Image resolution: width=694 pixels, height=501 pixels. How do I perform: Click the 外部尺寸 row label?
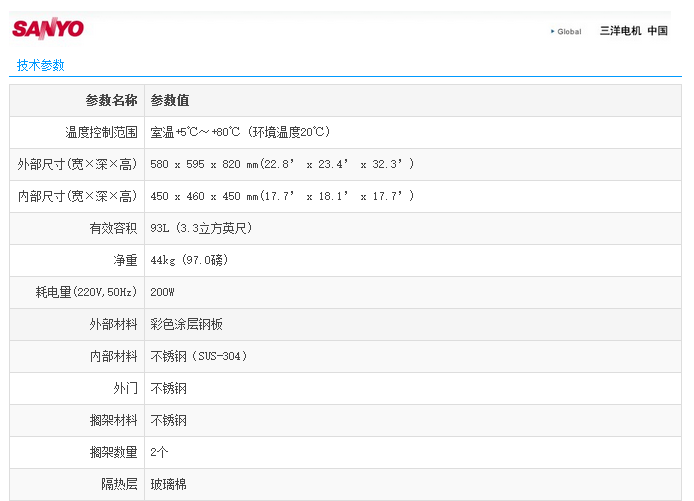77,164
